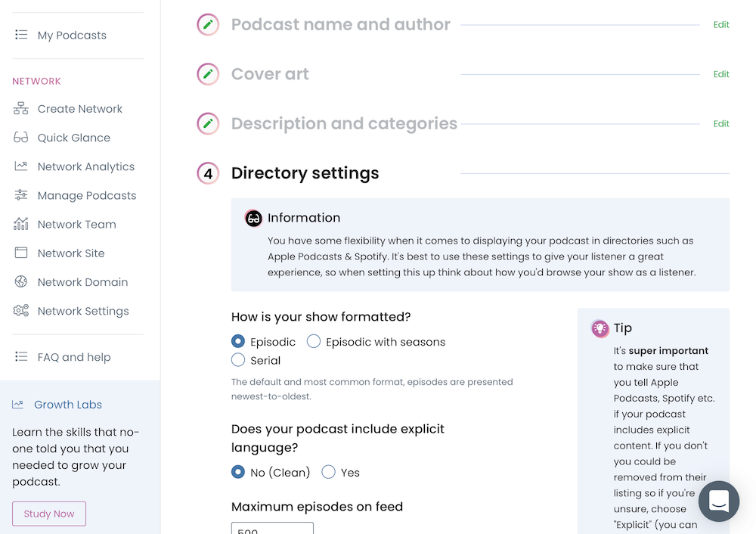Click the My Podcasts list icon
This screenshot has width=756, height=534.
(21, 35)
